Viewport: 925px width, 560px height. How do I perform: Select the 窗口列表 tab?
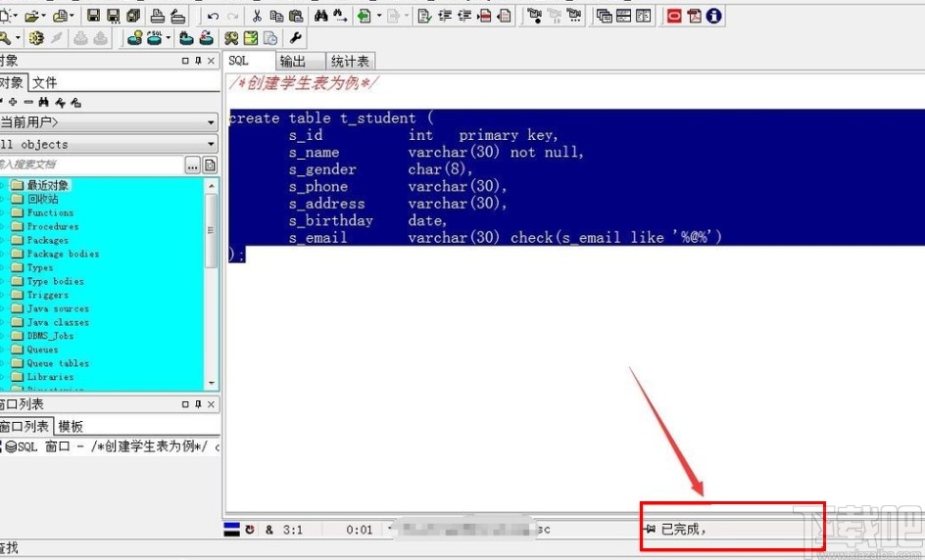[26, 426]
